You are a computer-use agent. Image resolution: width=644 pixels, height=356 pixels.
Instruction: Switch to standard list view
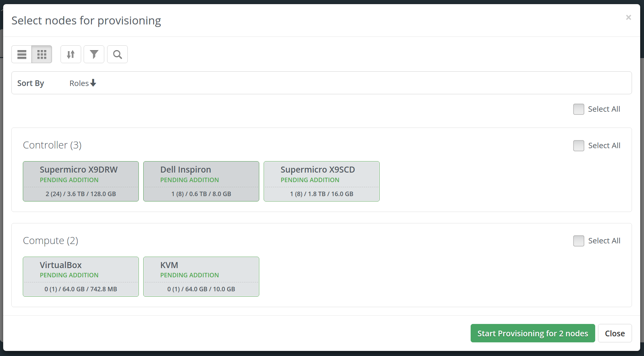[22, 54]
